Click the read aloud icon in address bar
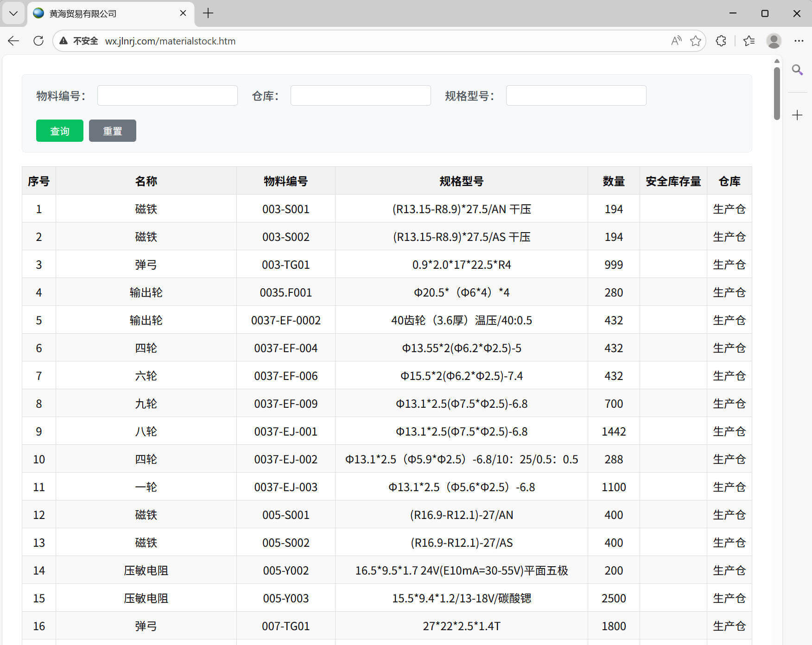812x645 pixels. [x=676, y=41]
